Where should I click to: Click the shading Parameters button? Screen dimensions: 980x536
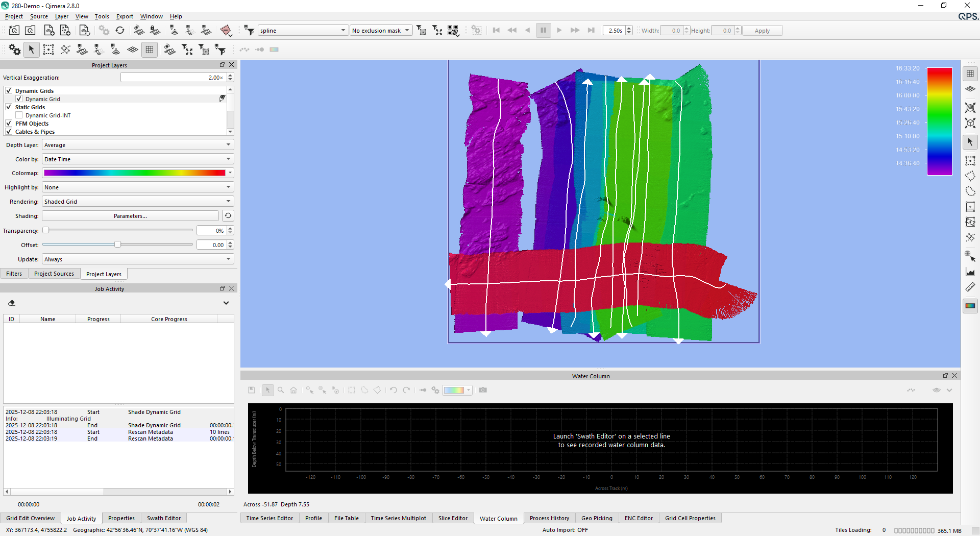(x=130, y=216)
